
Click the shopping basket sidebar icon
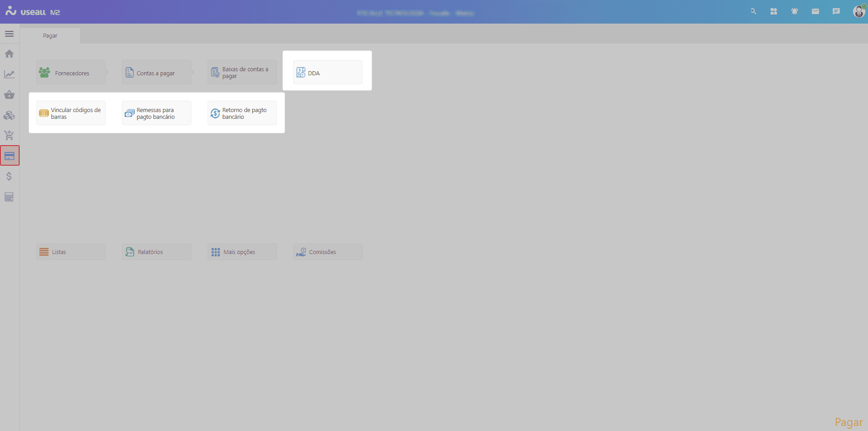point(9,95)
